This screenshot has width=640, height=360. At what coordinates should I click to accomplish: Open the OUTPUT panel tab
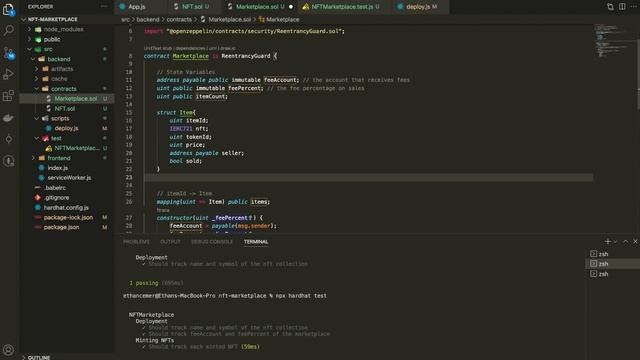pos(170,242)
